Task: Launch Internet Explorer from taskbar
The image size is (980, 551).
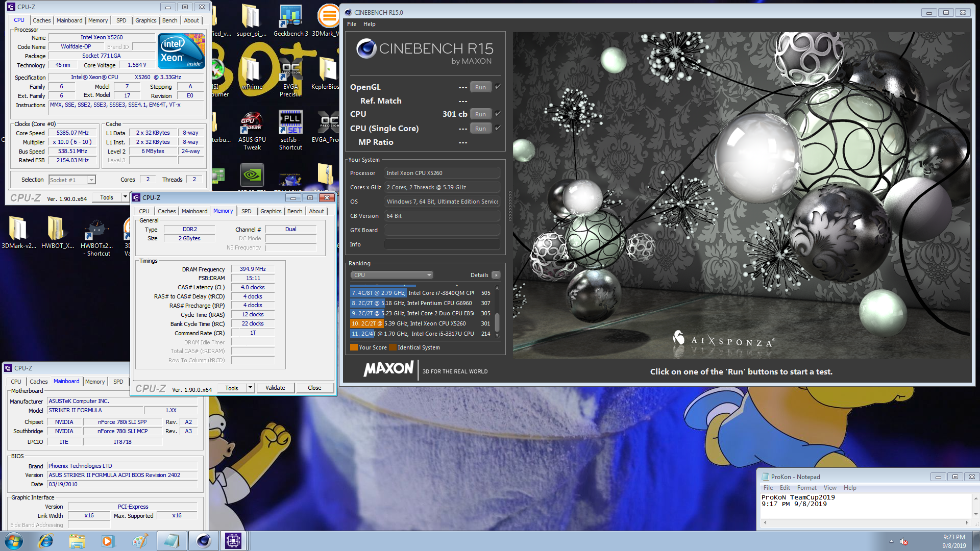Action: (46, 541)
